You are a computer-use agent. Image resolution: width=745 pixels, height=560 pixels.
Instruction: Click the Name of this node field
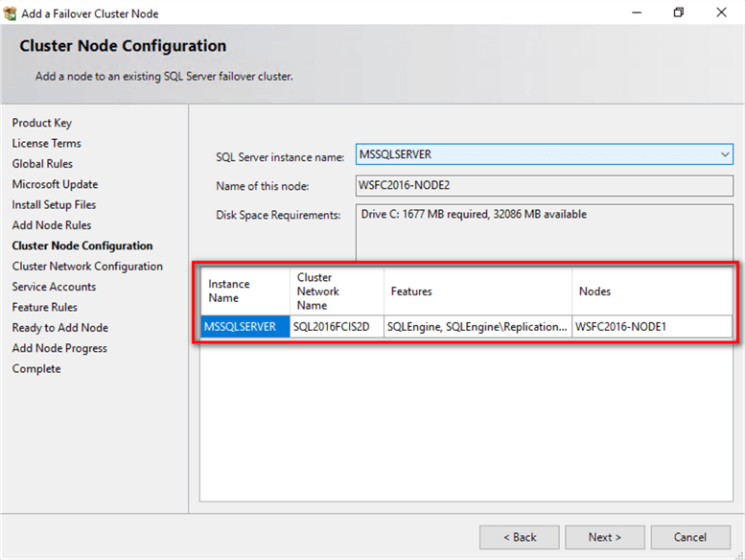pos(544,185)
